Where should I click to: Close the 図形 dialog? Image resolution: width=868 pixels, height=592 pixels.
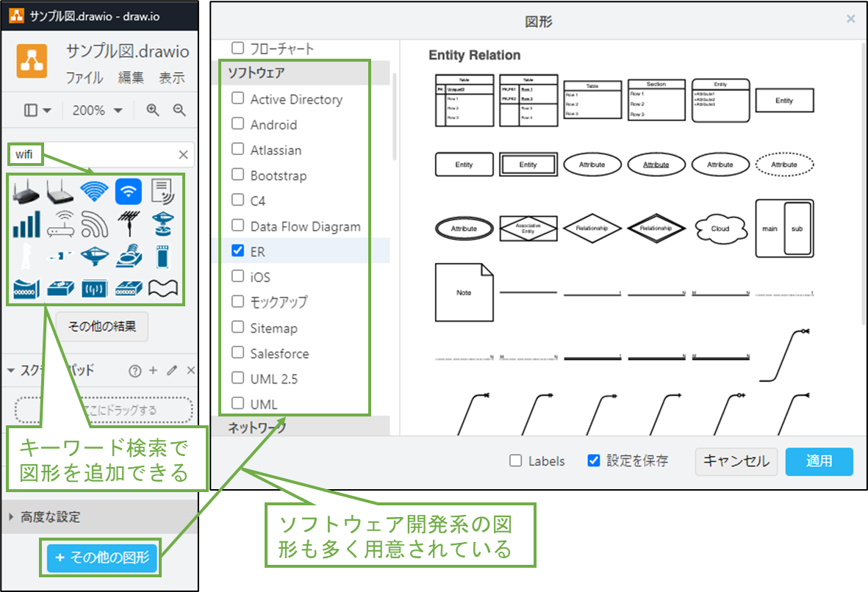tap(851, 19)
